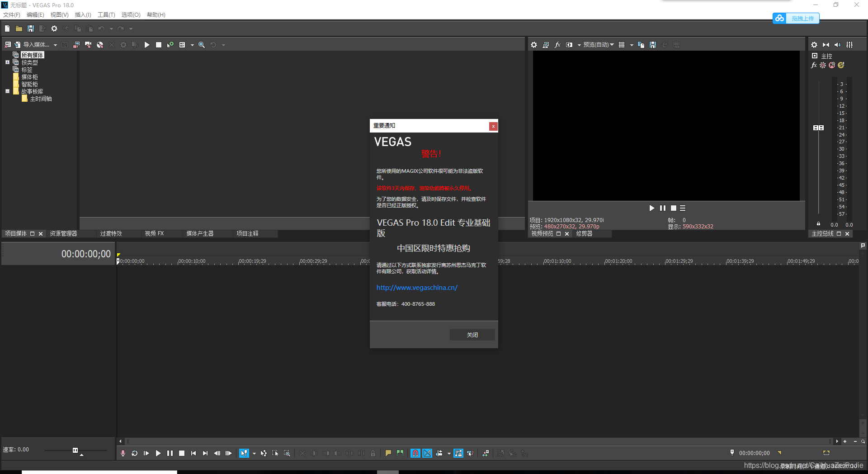Open the split screen view dropdown arrow
Screen dimensions: 868x474
tap(579, 45)
